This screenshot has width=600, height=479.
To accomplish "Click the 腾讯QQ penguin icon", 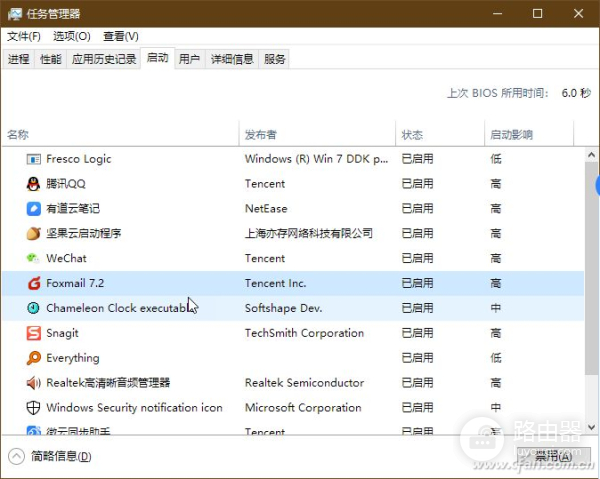I will click(x=34, y=184).
